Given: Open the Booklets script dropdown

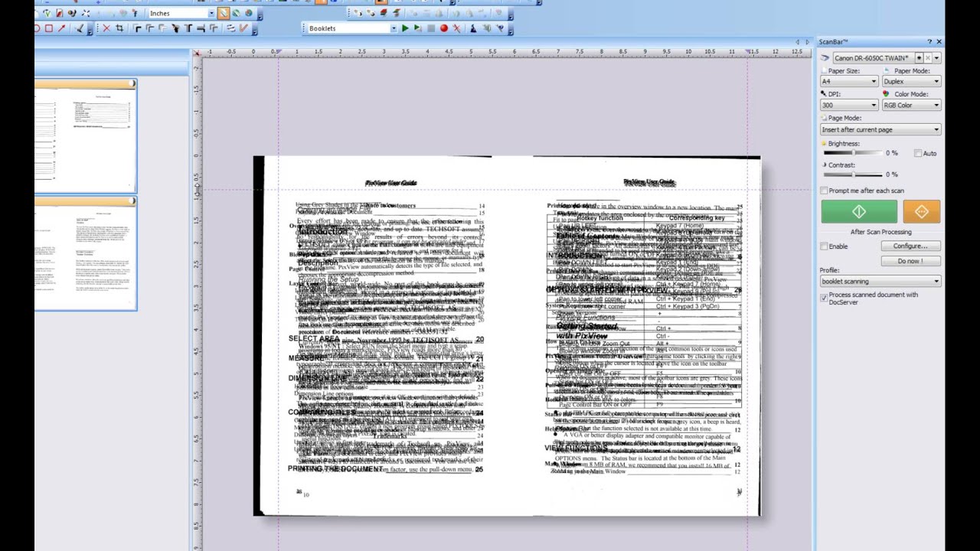Looking at the screenshot, I should [394, 28].
